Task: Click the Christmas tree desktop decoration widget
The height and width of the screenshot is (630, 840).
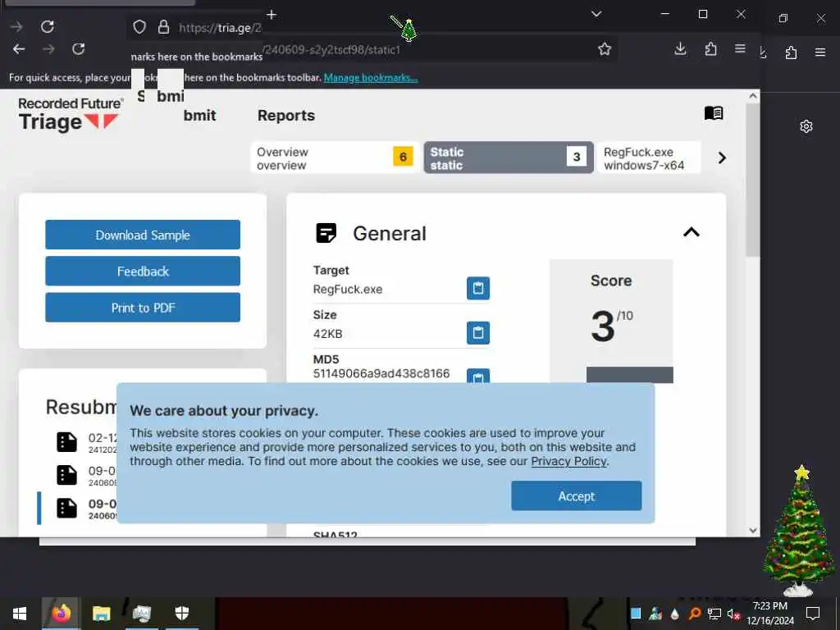Action: tap(798, 531)
